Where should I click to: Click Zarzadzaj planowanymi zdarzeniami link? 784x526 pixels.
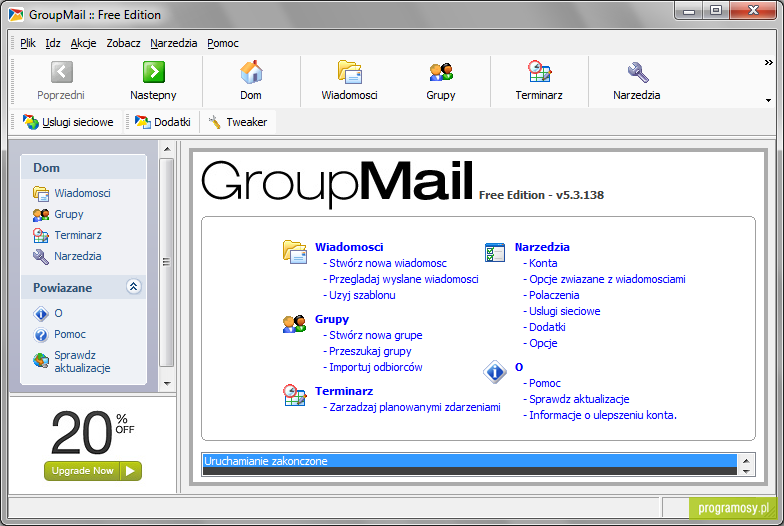point(414,407)
